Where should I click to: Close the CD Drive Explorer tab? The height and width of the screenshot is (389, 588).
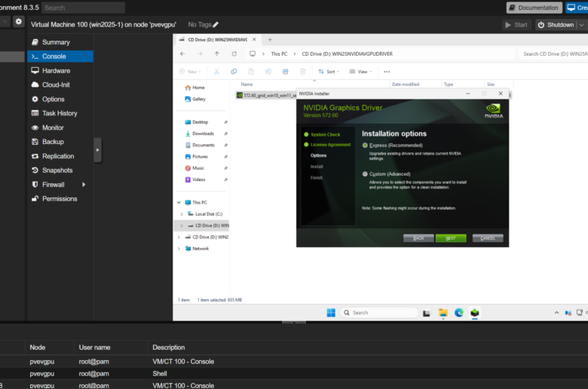(254, 39)
